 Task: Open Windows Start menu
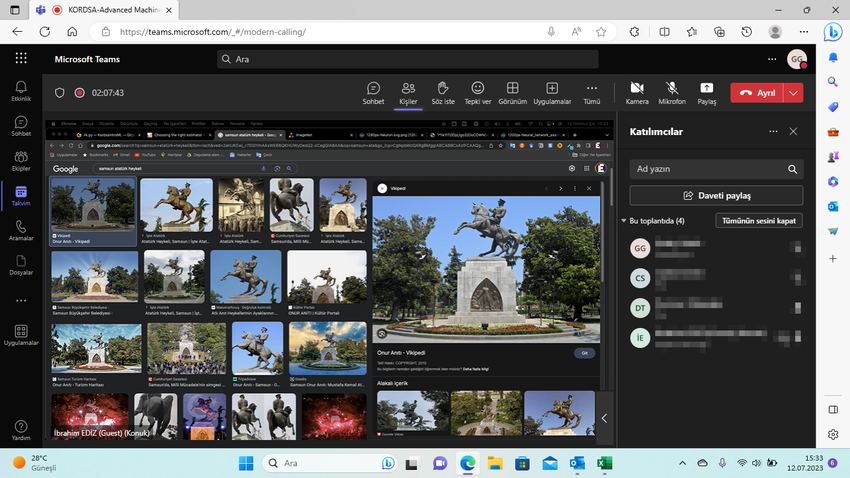pyautogui.click(x=246, y=463)
